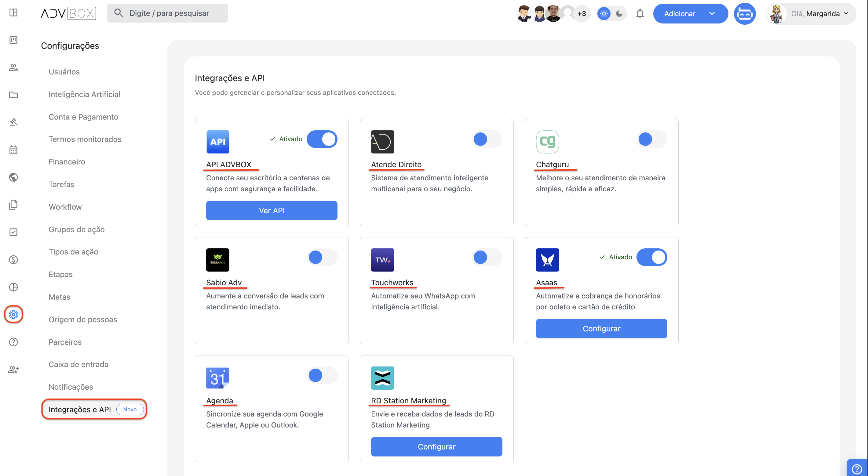The width and height of the screenshot is (868, 476).
Task: Open the gavel lawsuits icon in sidebar
Action: [13, 122]
